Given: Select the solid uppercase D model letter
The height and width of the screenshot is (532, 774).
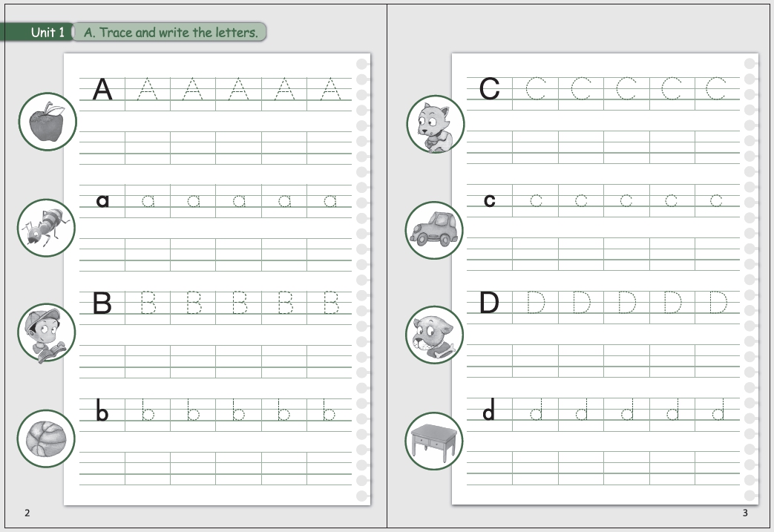Looking at the screenshot, I should [489, 303].
